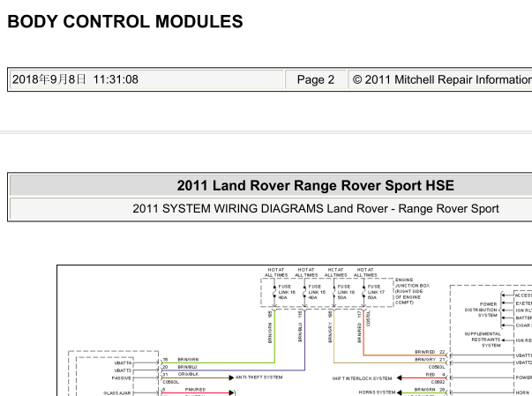The height and width of the screenshot is (396, 532).
Task: Click the arrowhead pointing to ANTI-THEFT SYSTEM
Action: pos(231,377)
